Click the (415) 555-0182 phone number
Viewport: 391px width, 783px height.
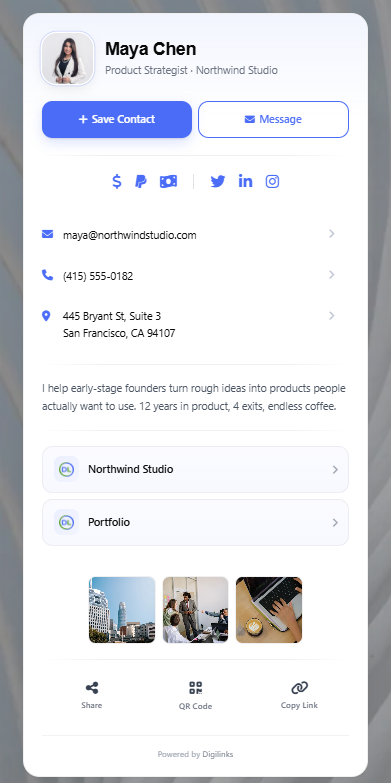pyautogui.click(x=98, y=276)
